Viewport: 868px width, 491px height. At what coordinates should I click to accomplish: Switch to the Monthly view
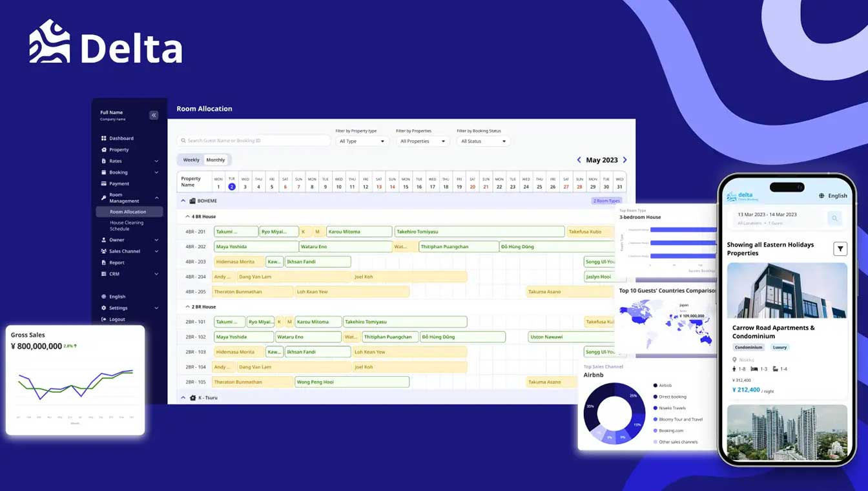[216, 160]
